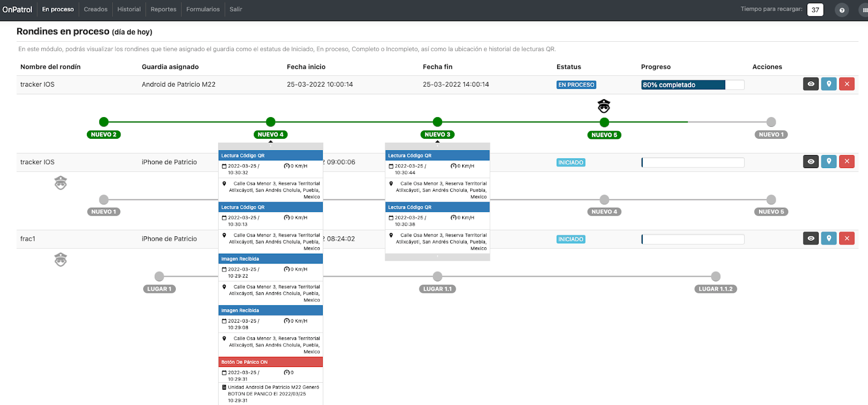Image resolution: width=868 pixels, height=405 pixels.
Task: Click the Salir logout link
Action: pos(235,9)
